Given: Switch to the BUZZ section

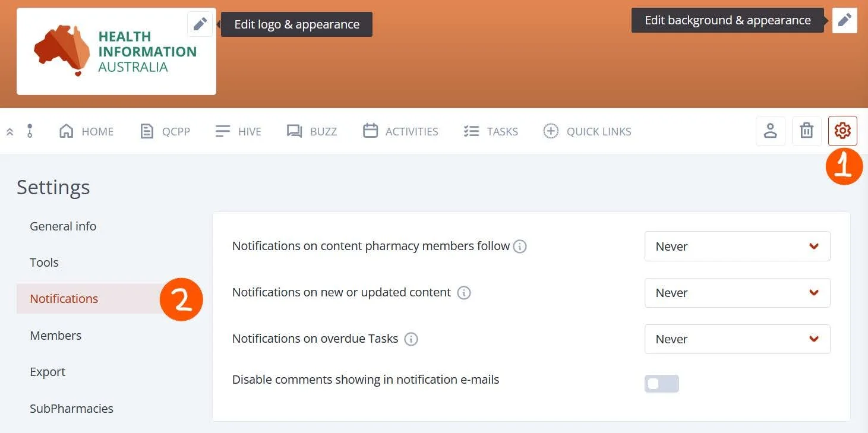Looking at the screenshot, I should tap(312, 131).
